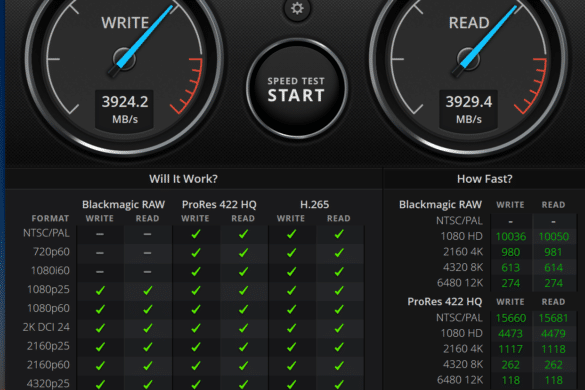Screen dimensions: 585x390
Task: Select the 613 write value for 4320 8K
Action: 510,268
